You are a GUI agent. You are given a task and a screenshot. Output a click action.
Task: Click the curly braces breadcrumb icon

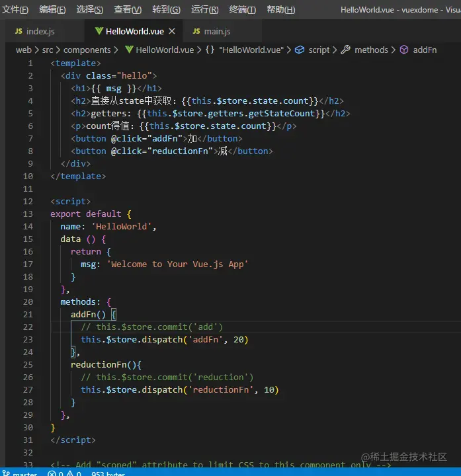click(210, 50)
